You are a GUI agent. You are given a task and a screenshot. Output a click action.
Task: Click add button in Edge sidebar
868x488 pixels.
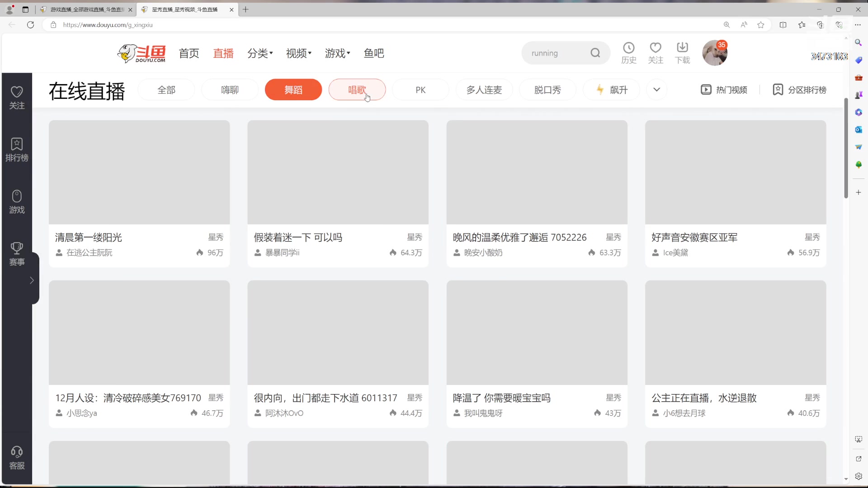click(x=858, y=192)
